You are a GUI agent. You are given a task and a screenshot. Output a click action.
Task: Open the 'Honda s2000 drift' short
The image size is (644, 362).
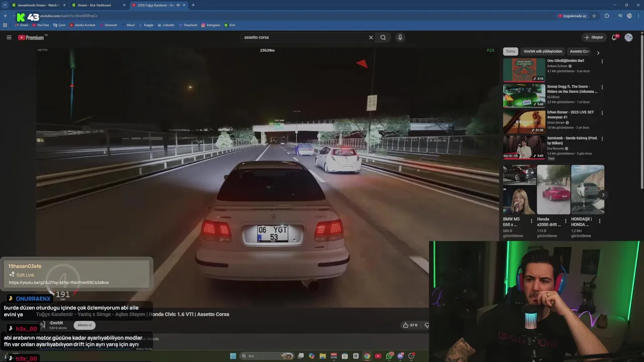pos(553,190)
